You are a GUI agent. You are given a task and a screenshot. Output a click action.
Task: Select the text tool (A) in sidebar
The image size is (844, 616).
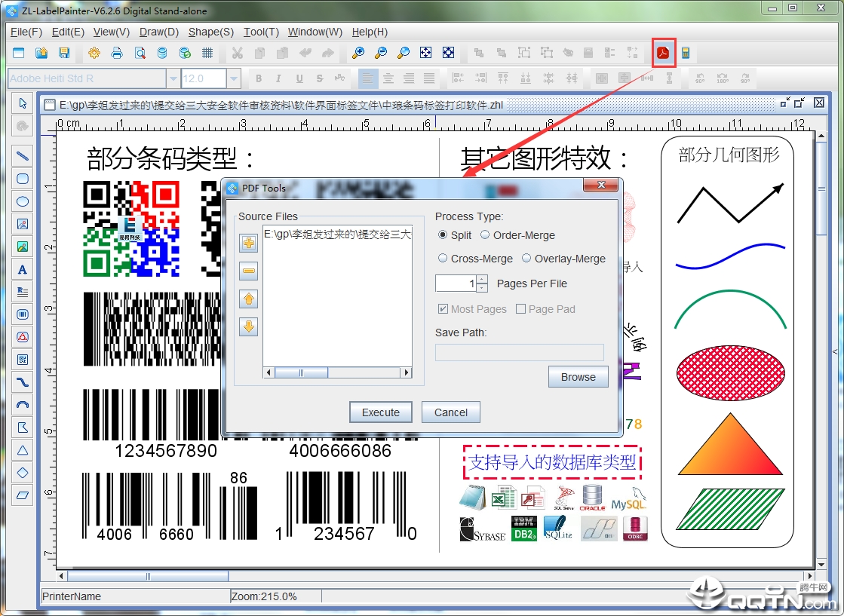(23, 269)
